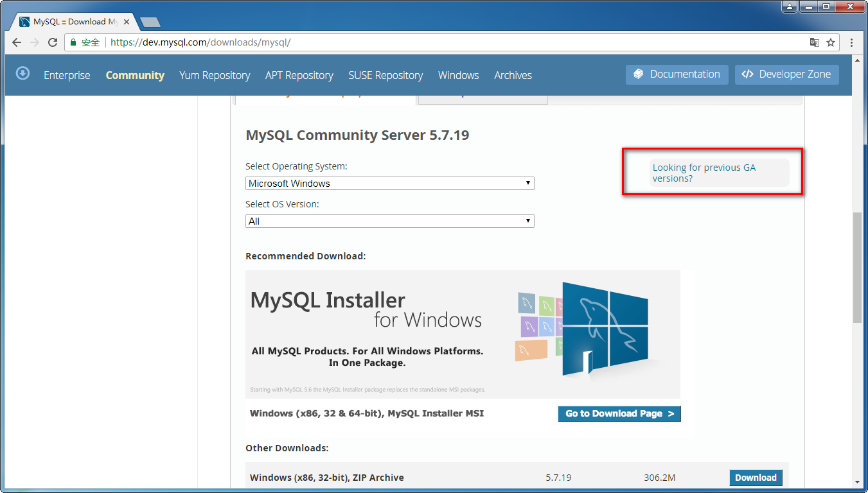The image size is (868, 493).
Task: Click the browser forward arrow
Action: point(35,42)
